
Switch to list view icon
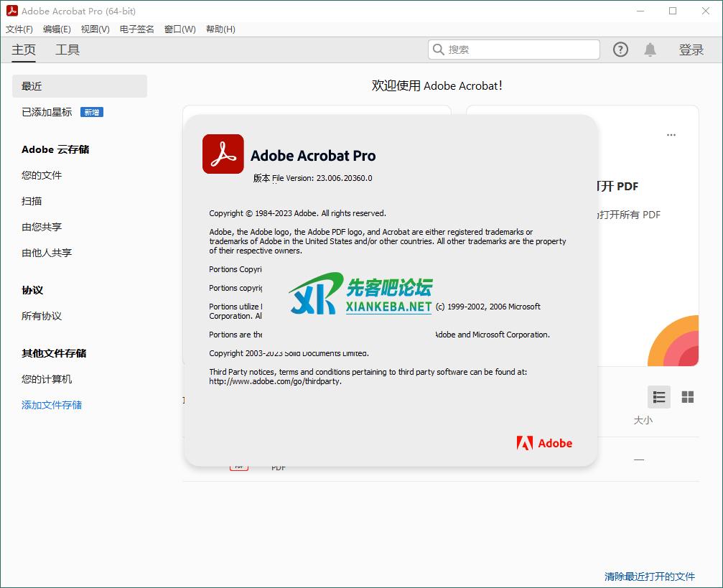coord(658,397)
